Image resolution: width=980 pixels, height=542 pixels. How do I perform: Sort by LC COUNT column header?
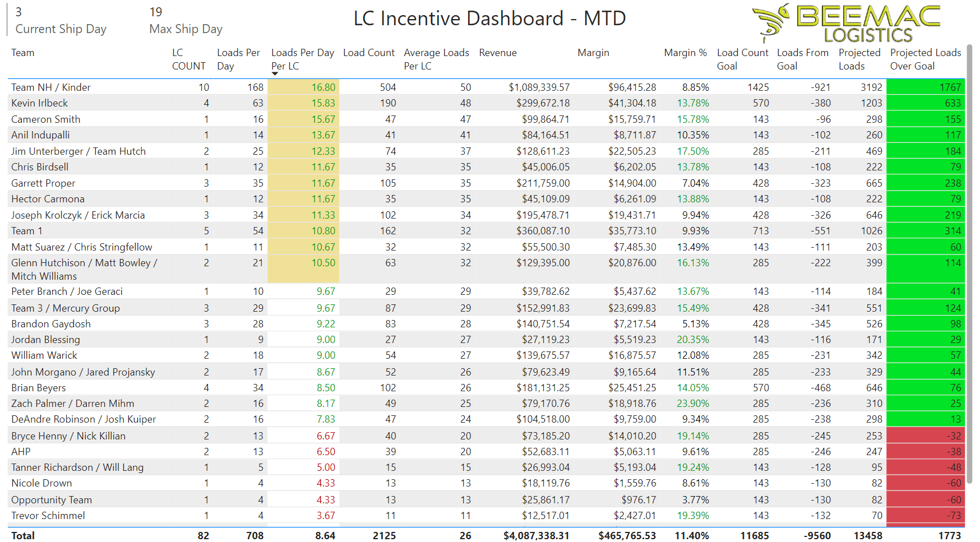click(189, 59)
